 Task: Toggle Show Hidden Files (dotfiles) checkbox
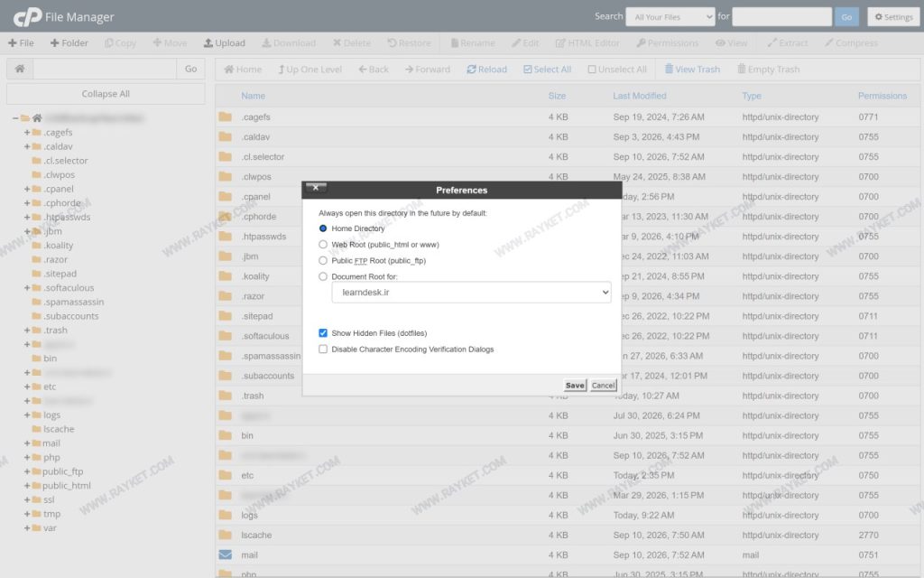coord(323,333)
